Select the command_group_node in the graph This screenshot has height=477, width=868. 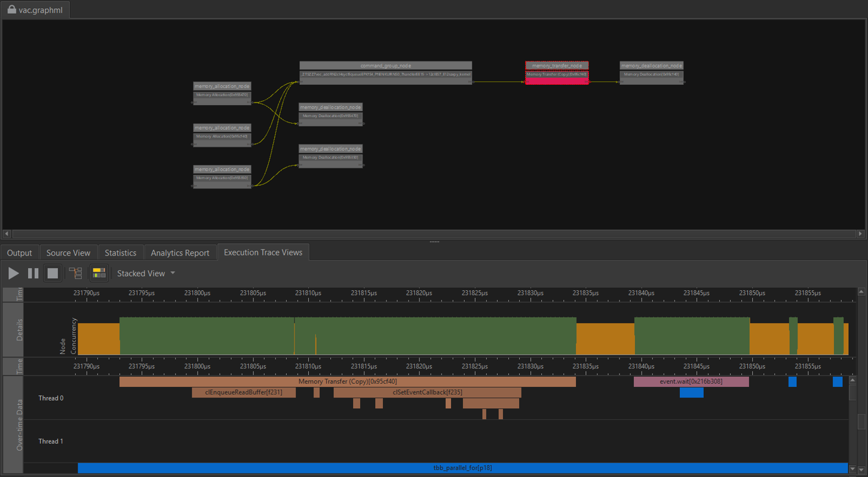coord(385,66)
